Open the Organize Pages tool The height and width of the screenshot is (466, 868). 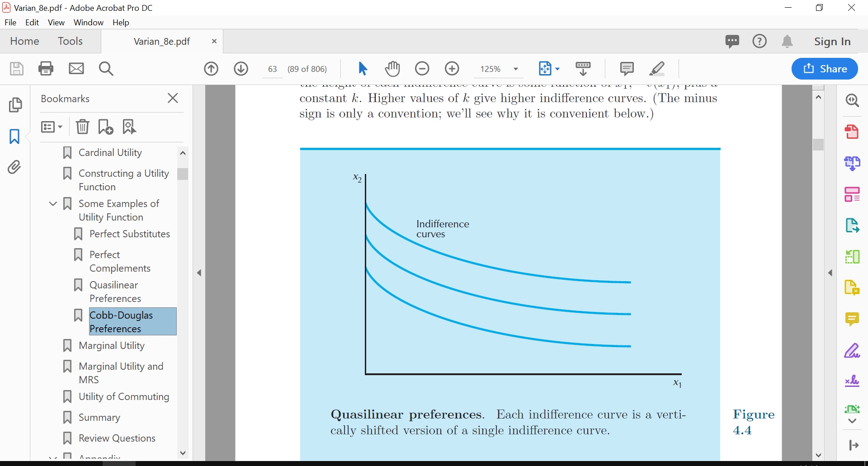pyautogui.click(x=852, y=194)
